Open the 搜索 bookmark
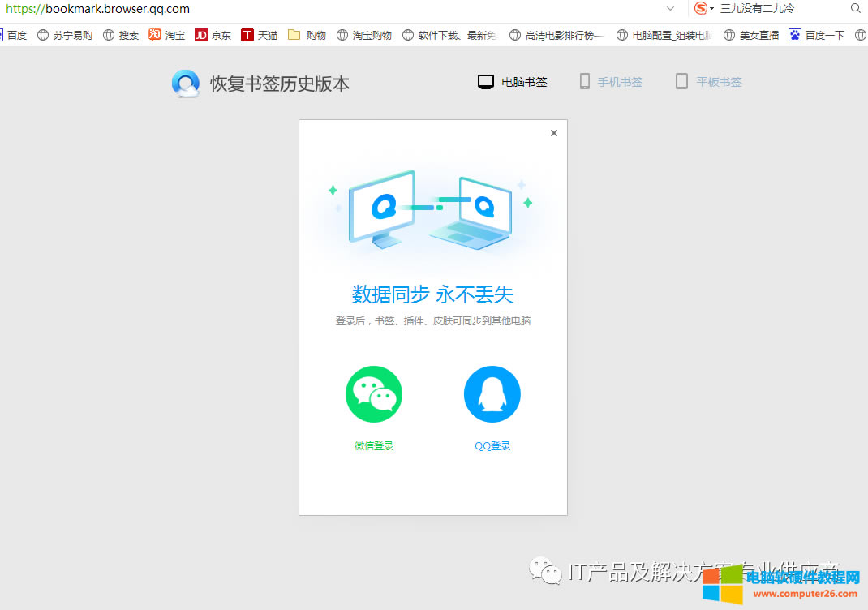 click(121, 36)
